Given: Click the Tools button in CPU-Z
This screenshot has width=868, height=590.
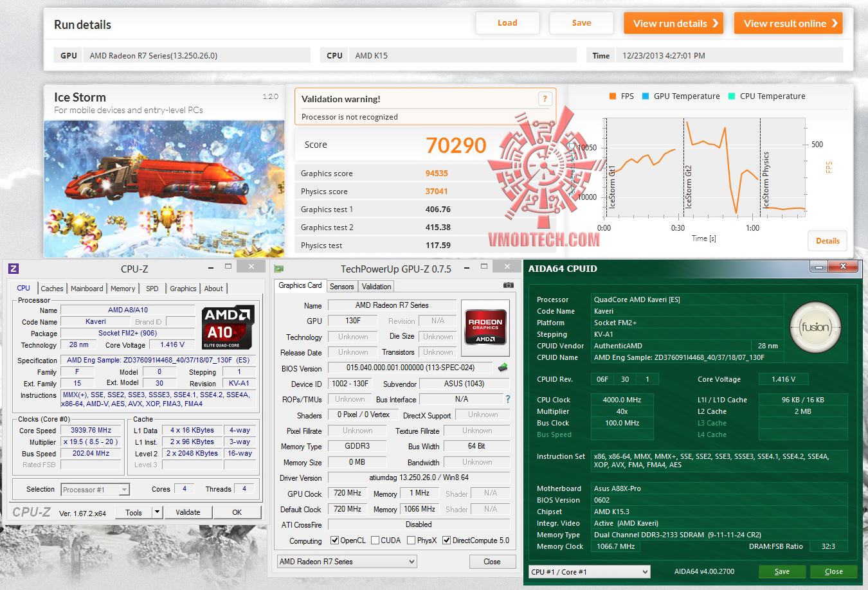Looking at the screenshot, I should tap(134, 512).
